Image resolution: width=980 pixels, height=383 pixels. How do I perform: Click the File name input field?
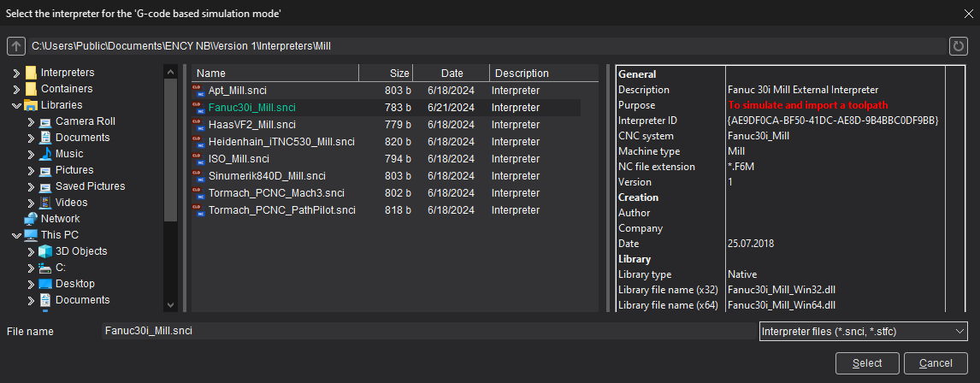pos(428,331)
